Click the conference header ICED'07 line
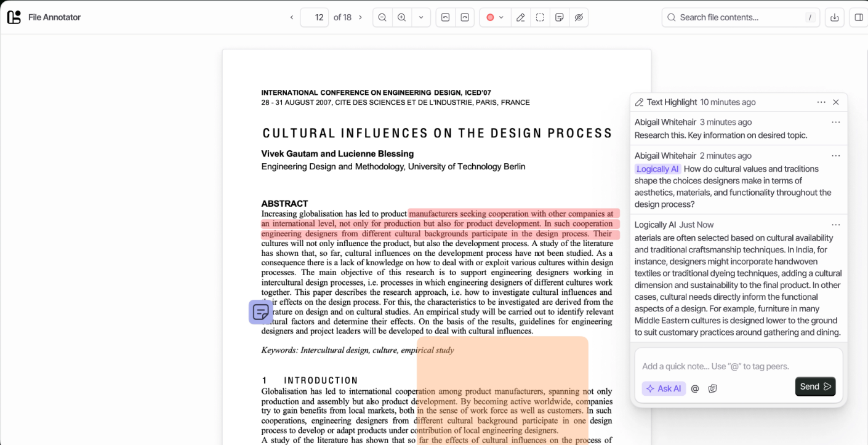 [376, 93]
